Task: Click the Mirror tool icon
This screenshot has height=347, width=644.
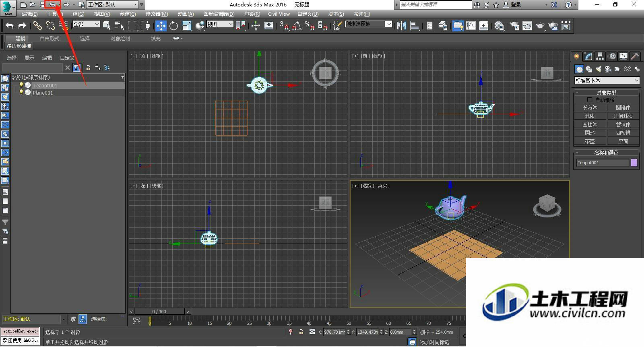Action: click(401, 26)
